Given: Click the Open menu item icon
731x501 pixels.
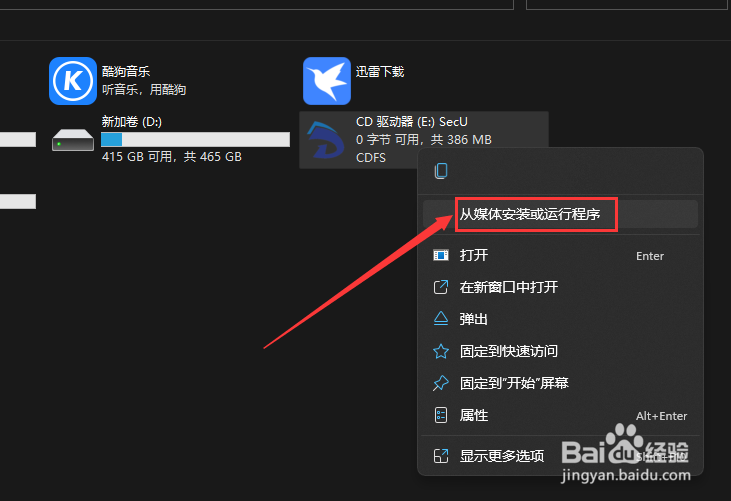Looking at the screenshot, I should point(441,255).
